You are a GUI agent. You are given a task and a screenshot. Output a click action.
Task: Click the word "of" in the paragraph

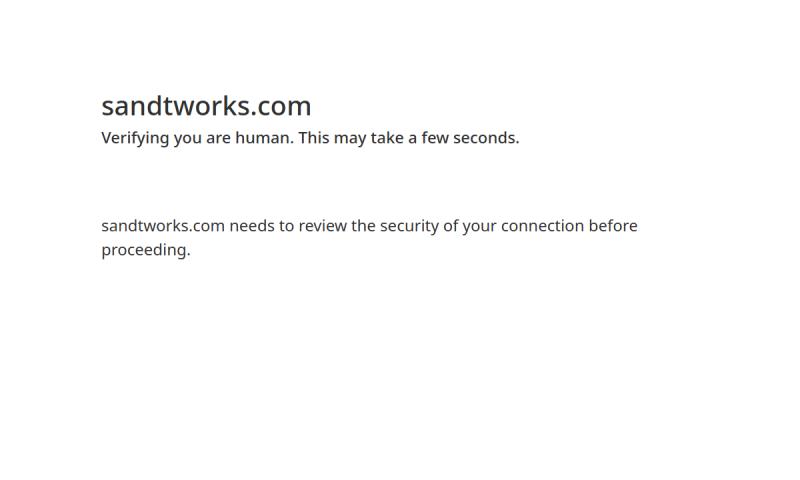click(451, 226)
